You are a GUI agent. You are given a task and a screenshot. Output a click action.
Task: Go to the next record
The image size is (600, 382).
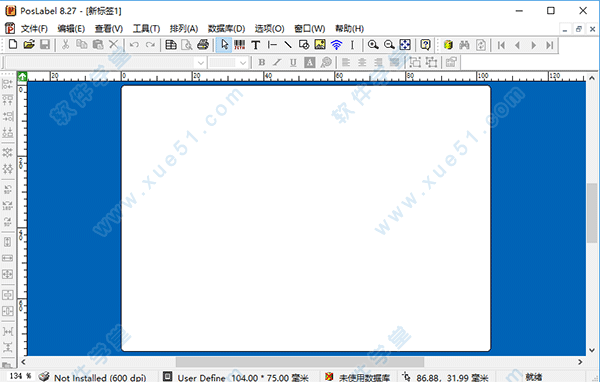coord(533,45)
